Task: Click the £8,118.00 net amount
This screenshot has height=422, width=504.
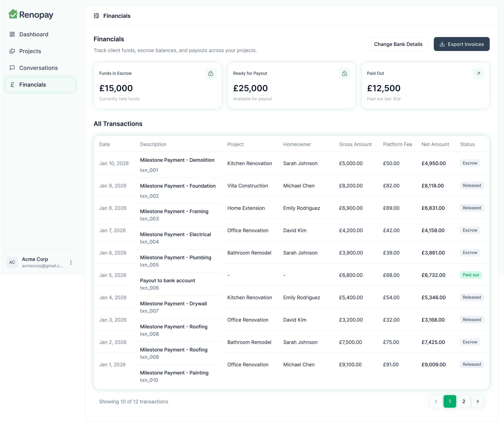Action: pos(433,186)
